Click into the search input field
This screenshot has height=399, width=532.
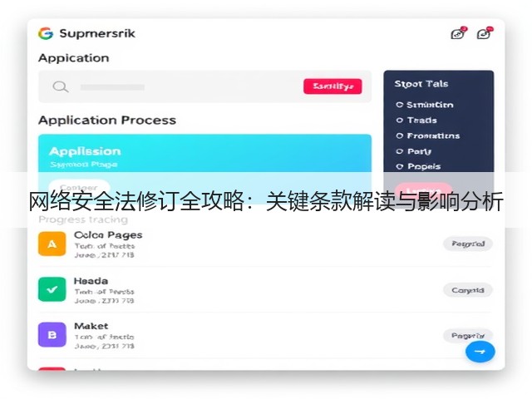click(204, 86)
